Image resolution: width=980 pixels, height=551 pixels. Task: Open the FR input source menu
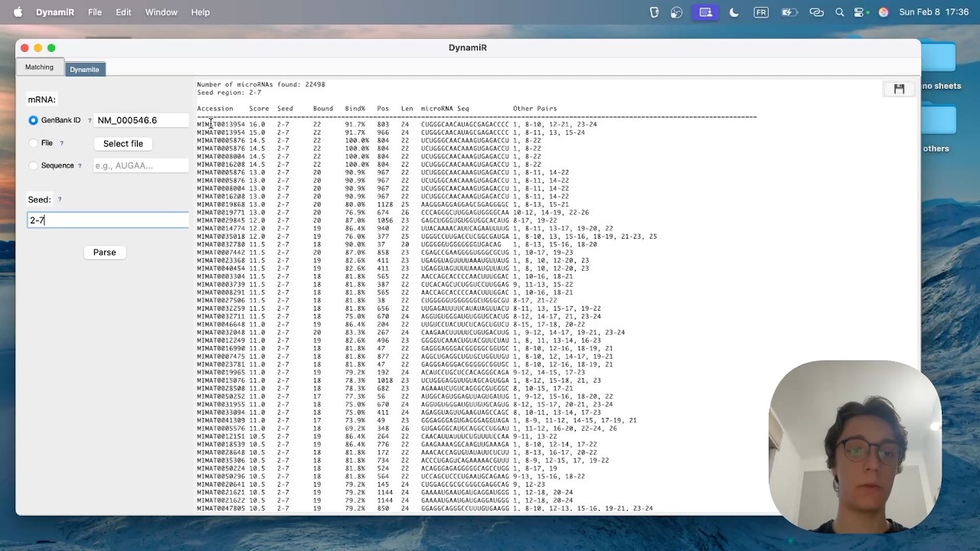(x=761, y=12)
